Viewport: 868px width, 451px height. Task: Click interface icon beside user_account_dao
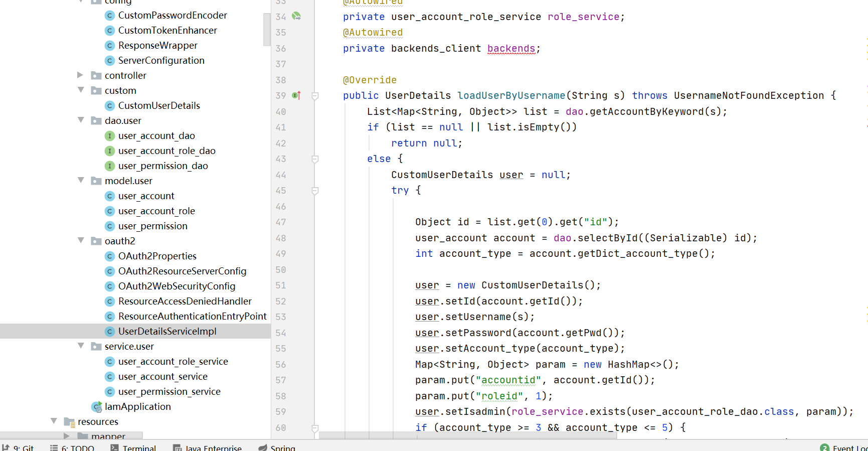pos(110,136)
